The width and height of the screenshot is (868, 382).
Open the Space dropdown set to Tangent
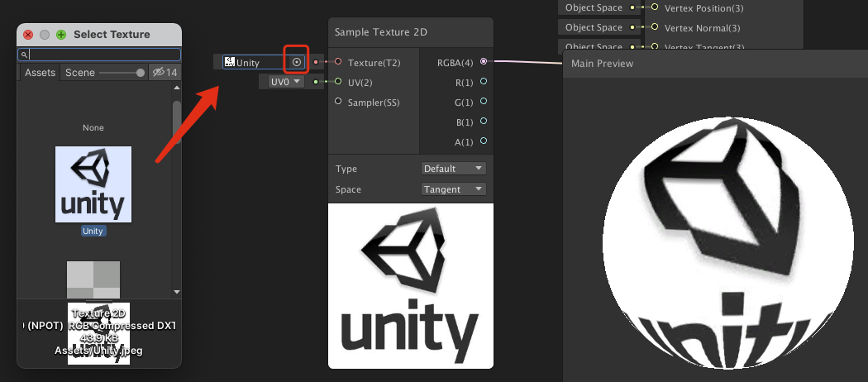point(453,189)
